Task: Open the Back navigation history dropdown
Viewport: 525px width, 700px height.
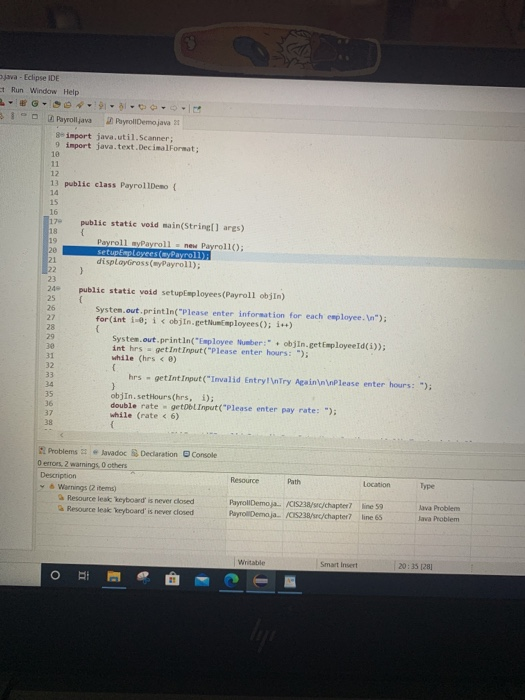Action: 163,108
